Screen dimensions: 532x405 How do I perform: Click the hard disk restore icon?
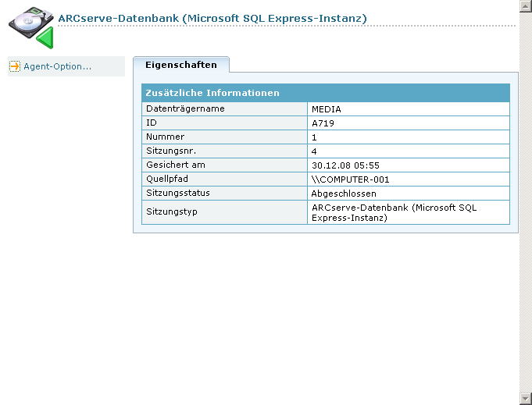pyautogui.click(x=31, y=27)
